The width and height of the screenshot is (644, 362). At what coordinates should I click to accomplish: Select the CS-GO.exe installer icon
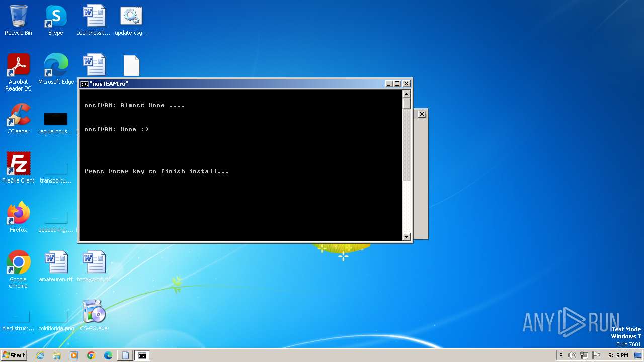tap(94, 316)
